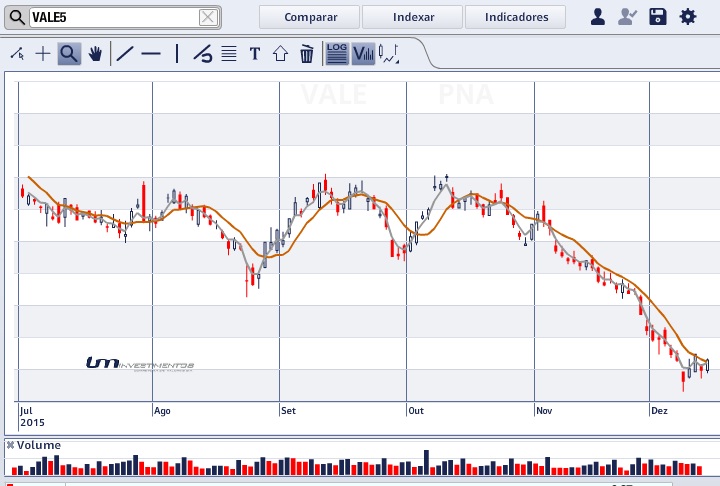Screen dimensions: 720x486
Task: Select the pointer selection tool
Action: [17, 54]
